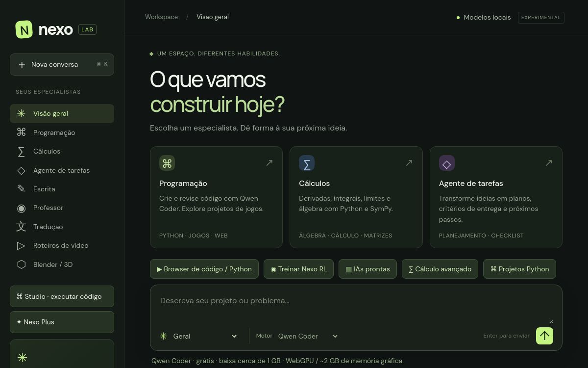588x368 pixels.
Task: Open Programação card via its arrow icon
Action: [269, 163]
